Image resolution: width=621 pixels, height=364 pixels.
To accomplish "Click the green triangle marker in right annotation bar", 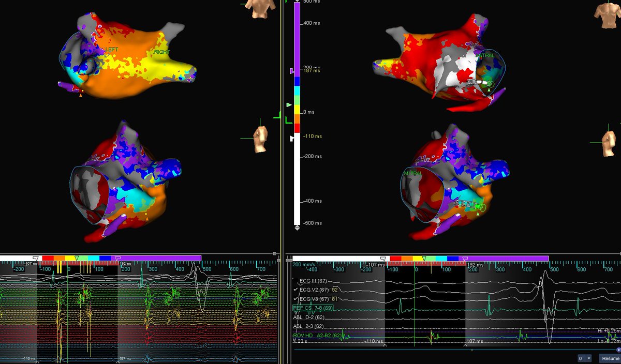I will (424, 257).
